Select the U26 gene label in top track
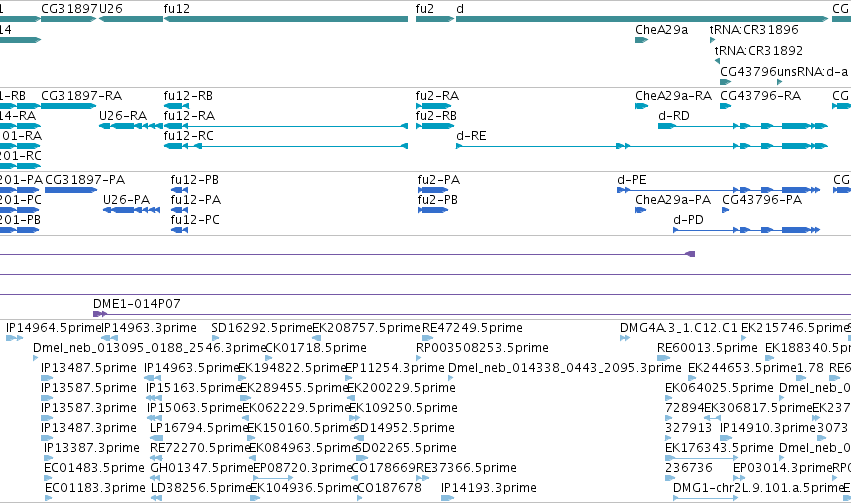851x503 pixels. 111,9
